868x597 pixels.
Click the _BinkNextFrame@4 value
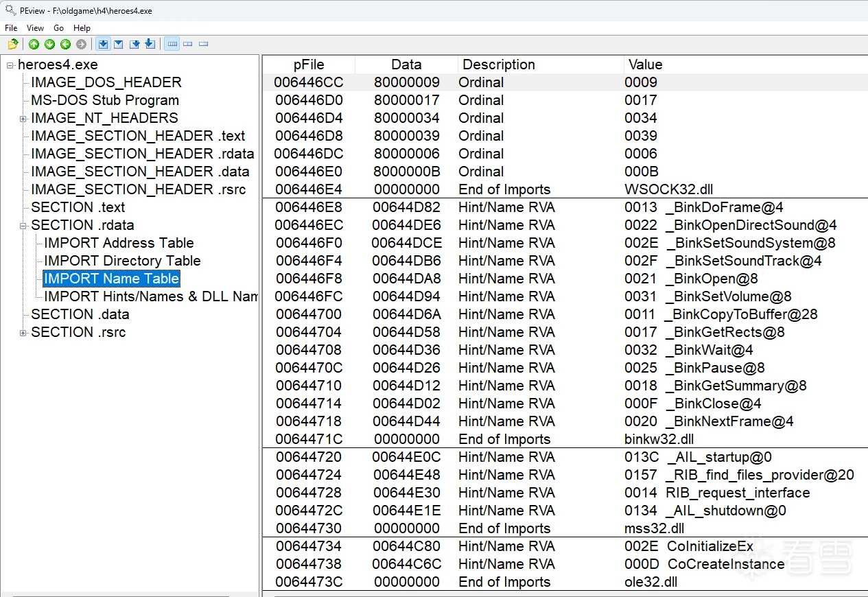point(709,421)
